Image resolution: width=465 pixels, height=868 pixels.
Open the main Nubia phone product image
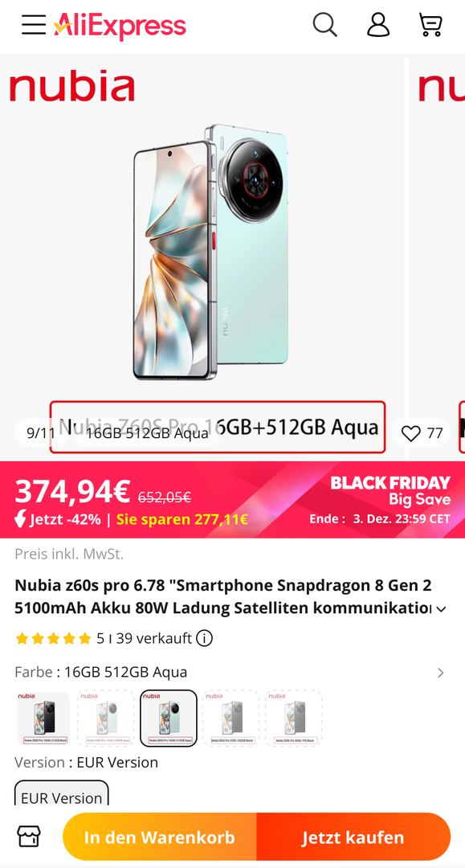point(210,252)
